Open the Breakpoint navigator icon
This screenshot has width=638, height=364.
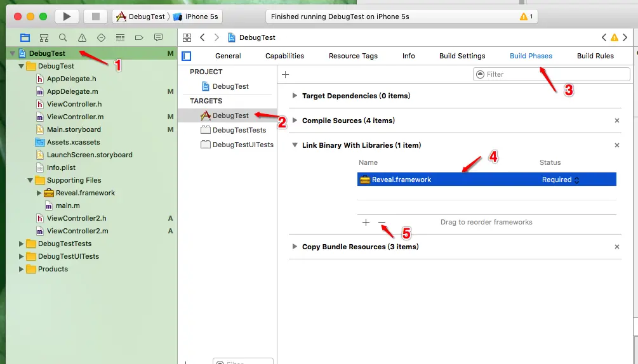tap(139, 38)
